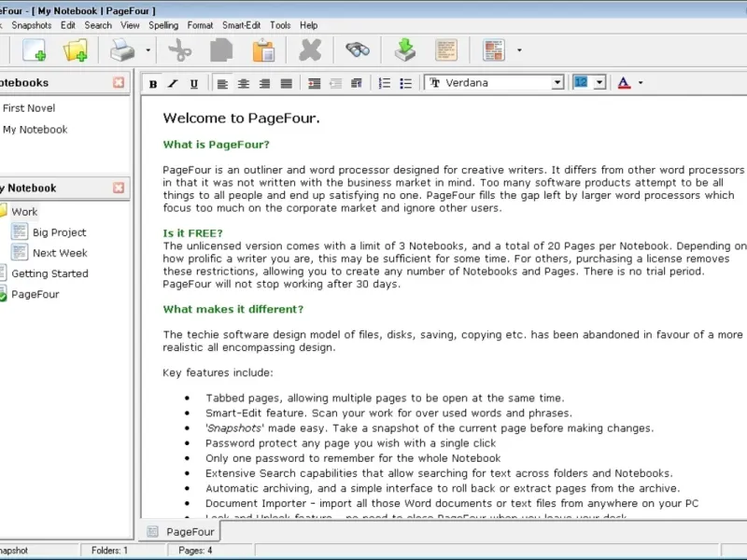This screenshot has height=560, width=747.
Task: Toggle bulleted list
Action: [x=405, y=84]
